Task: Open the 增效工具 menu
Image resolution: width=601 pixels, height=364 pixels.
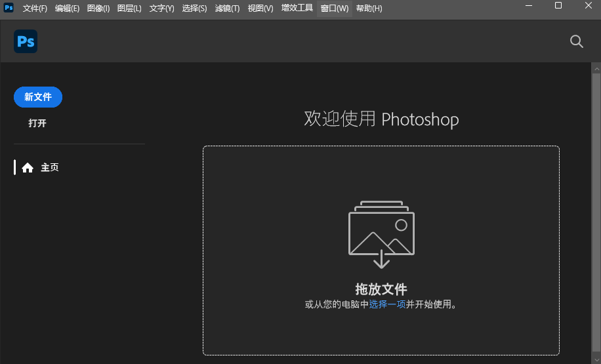Action: [297, 9]
